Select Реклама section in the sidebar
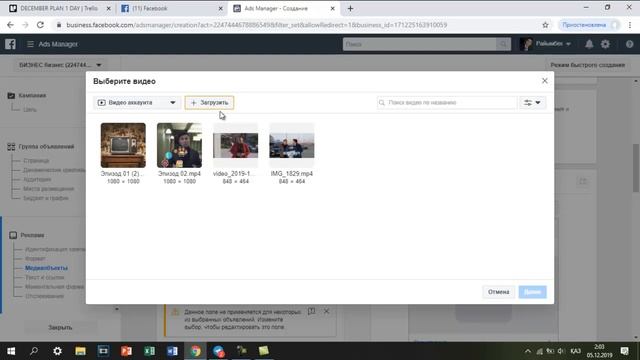The width and height of the screenshot is (640, 360). (x=32, y=235)
